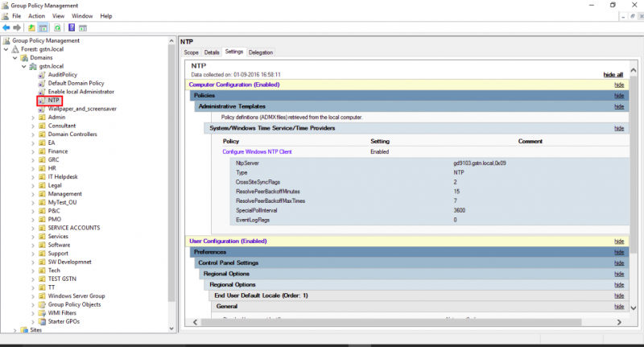The image size is (644, 347).
Task: Click the NtpServer value gd9103.gstn.local,0x09
Action: coord(480,163)
